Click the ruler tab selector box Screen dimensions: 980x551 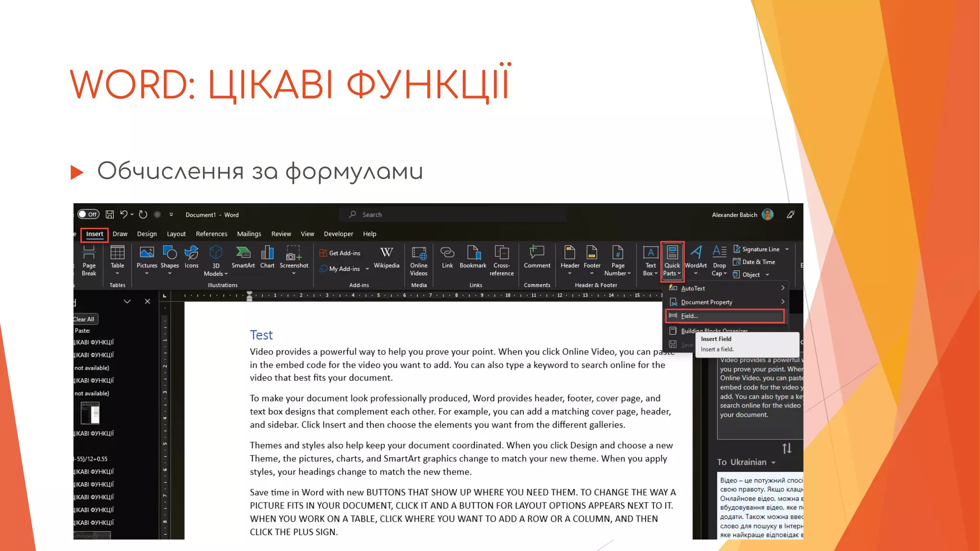(165, 296)
